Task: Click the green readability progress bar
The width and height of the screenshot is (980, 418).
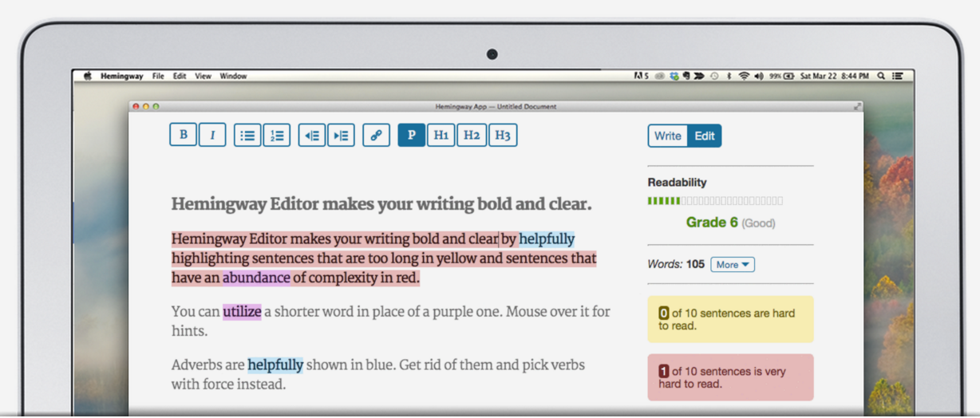Action: (715, 201)
